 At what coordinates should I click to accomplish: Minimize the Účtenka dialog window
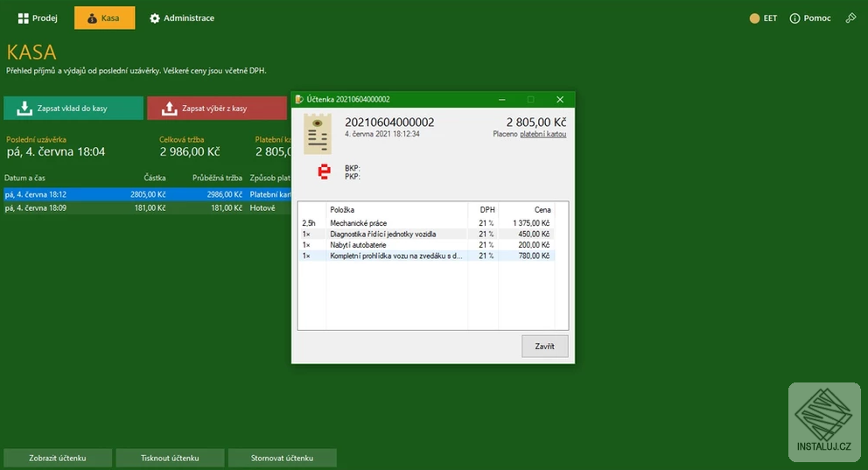(x=501, y=100)
